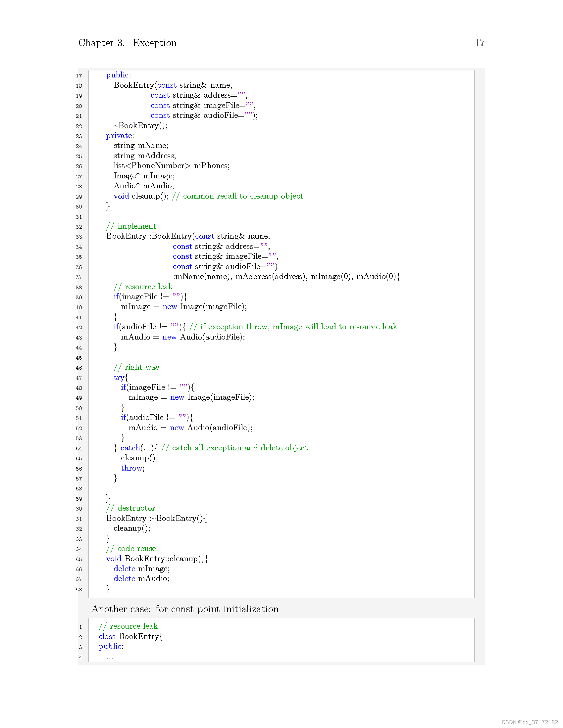Click the 'try{' keyword on line 47
This screenshot has width=563, height=728.
click(121, 378)
